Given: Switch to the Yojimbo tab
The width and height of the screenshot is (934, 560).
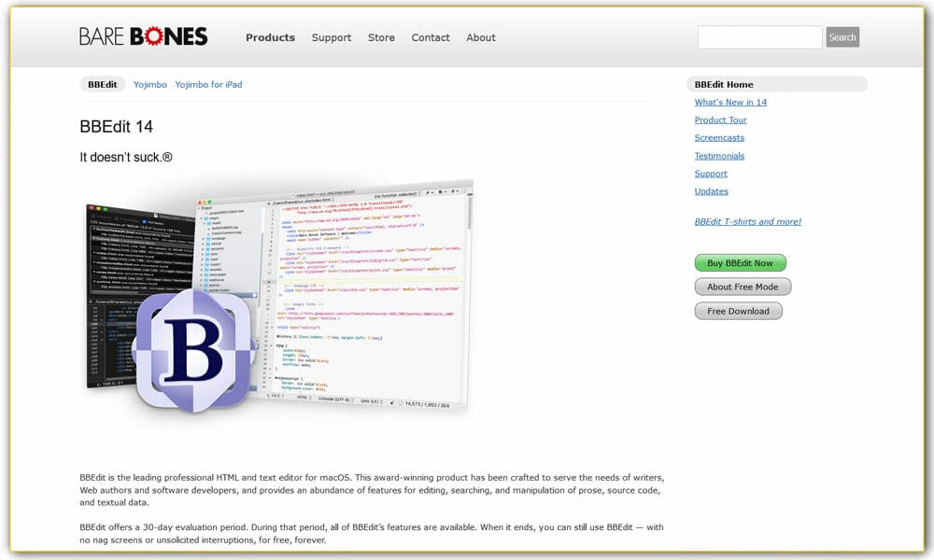Looking at the screenshot, I should click(x=150, y=84).
